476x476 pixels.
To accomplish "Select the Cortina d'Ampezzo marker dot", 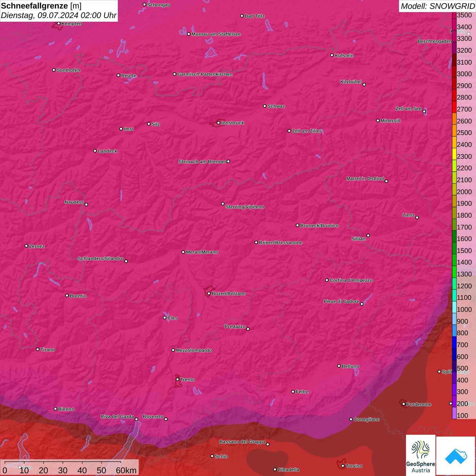I will pos(327,280).
